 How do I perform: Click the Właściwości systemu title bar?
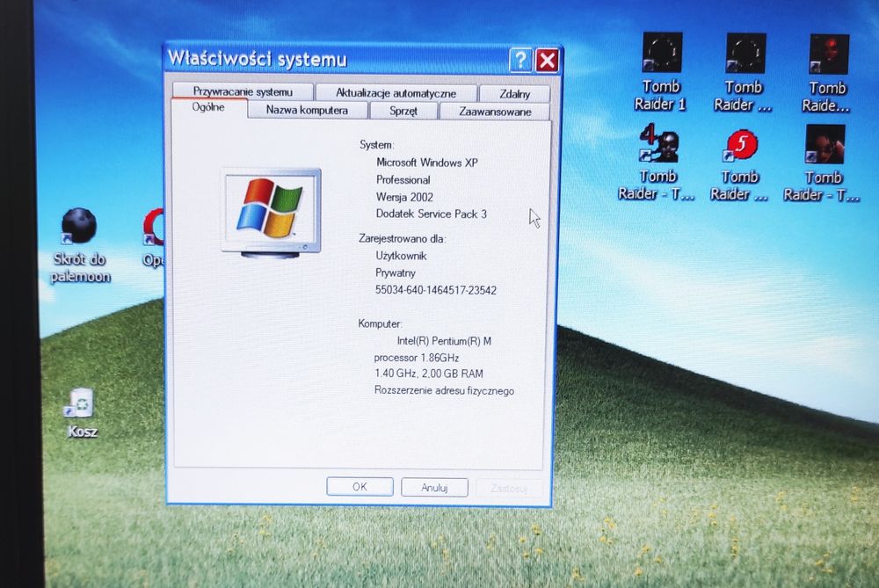(337, 60)
